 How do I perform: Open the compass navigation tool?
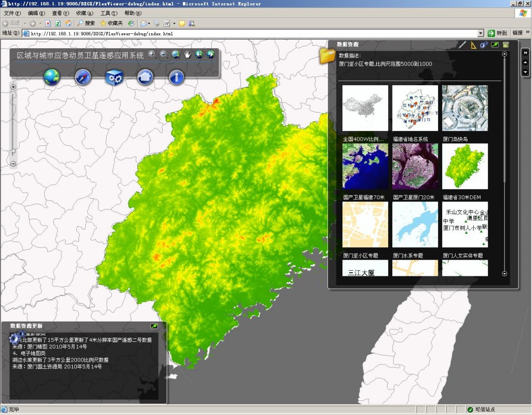83,77
